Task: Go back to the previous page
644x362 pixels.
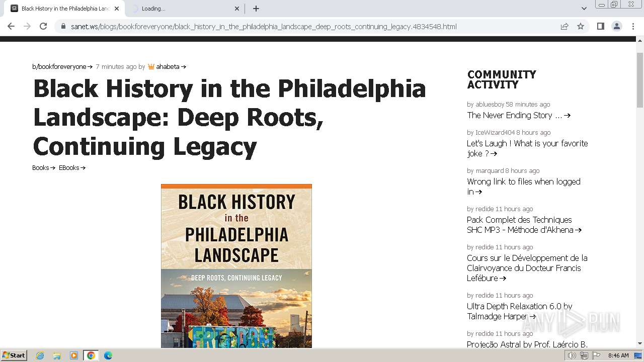Action: tap(11, 27)
